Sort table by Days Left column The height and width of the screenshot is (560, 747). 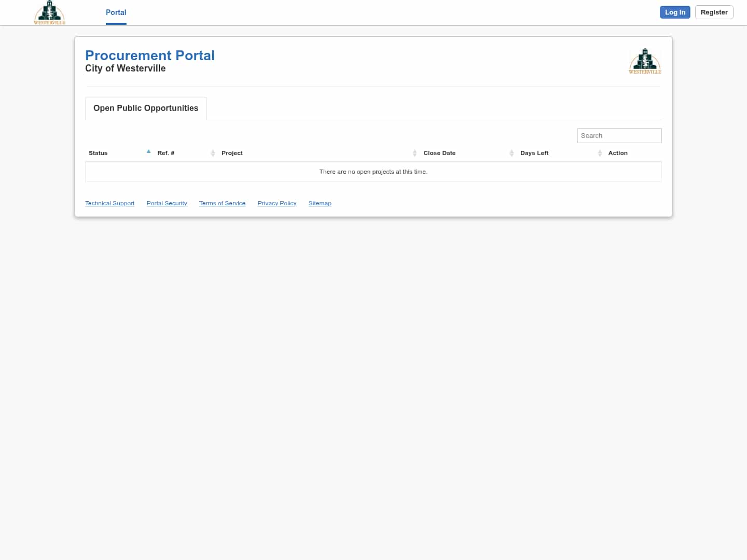[x=561, y=153]
